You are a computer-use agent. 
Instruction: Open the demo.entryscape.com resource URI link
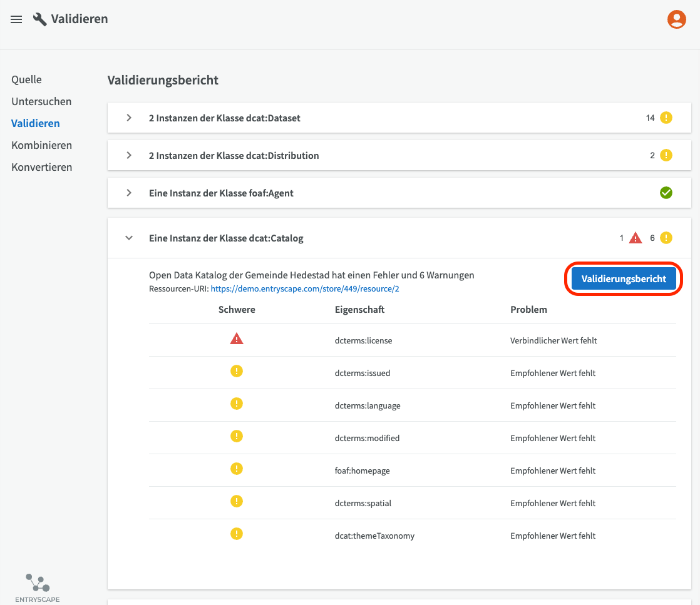coord(304,289)
